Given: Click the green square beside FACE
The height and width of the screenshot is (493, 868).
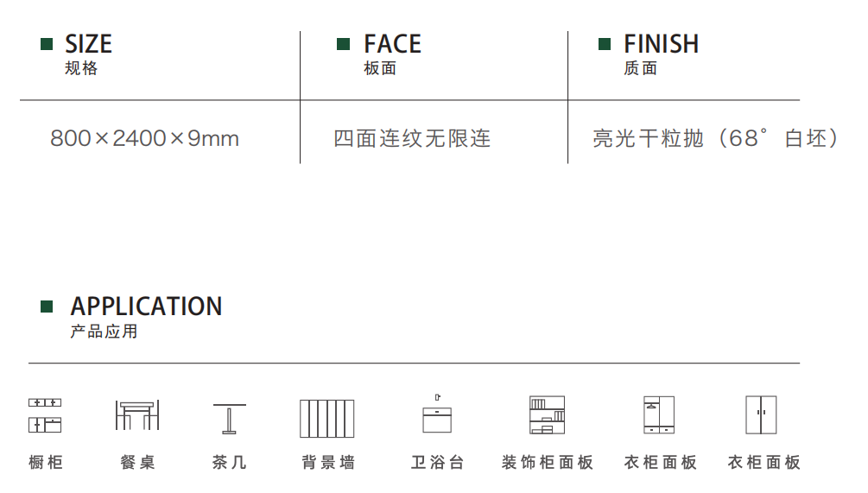Looking at the screenshot, I should (x=343, y=44).
